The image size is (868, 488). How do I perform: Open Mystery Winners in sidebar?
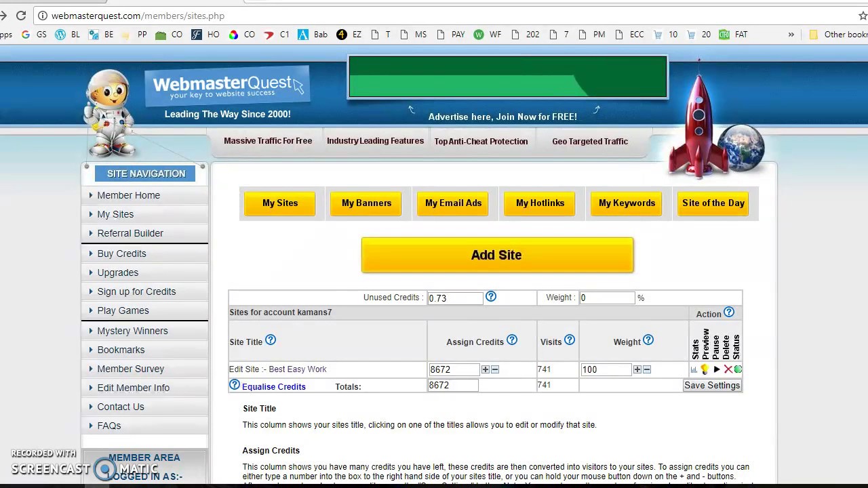(x=132, y=331)
